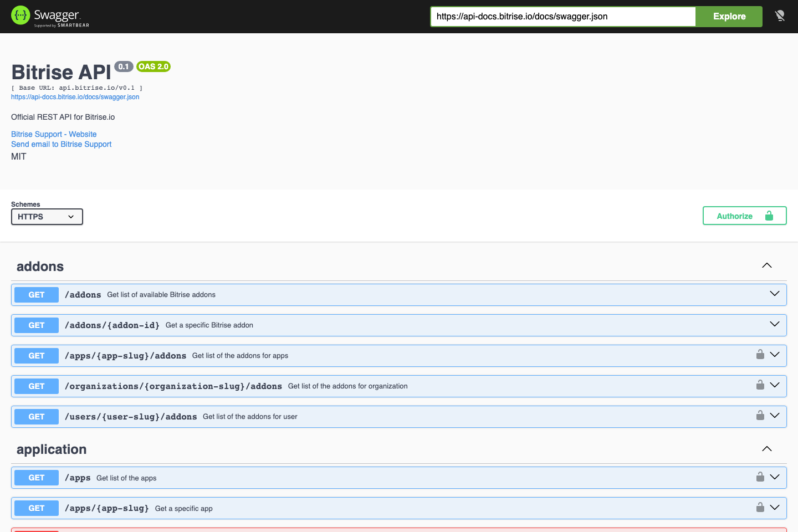Click the crossed-out lightbulb icon top right
The width and height of the screenshot is (798, 532).
point(780,16)
